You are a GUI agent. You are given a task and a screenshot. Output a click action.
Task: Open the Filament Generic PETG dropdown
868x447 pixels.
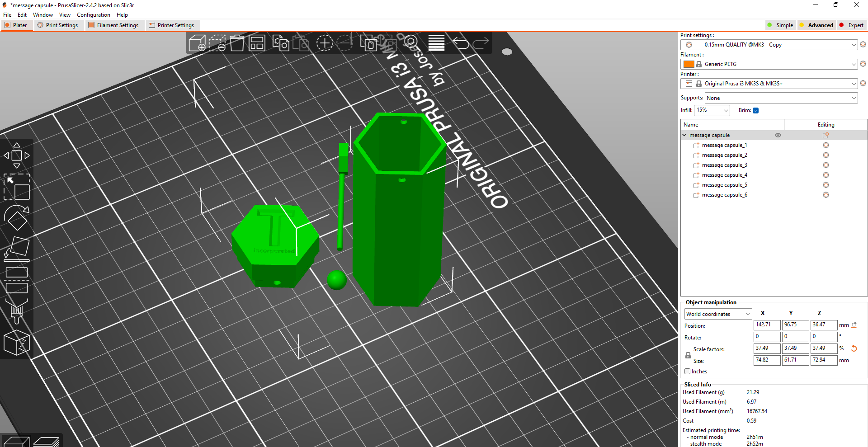point(769,64)
